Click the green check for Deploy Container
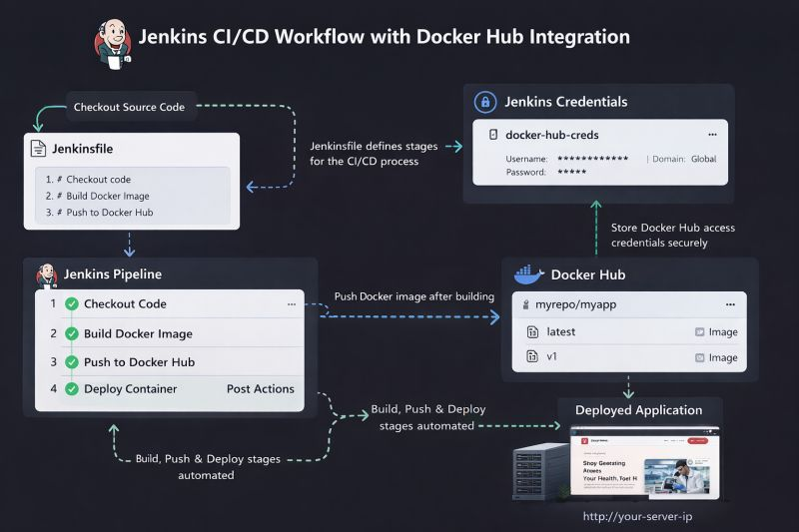Screen dimensions: 799x532 tap(72, 389)
